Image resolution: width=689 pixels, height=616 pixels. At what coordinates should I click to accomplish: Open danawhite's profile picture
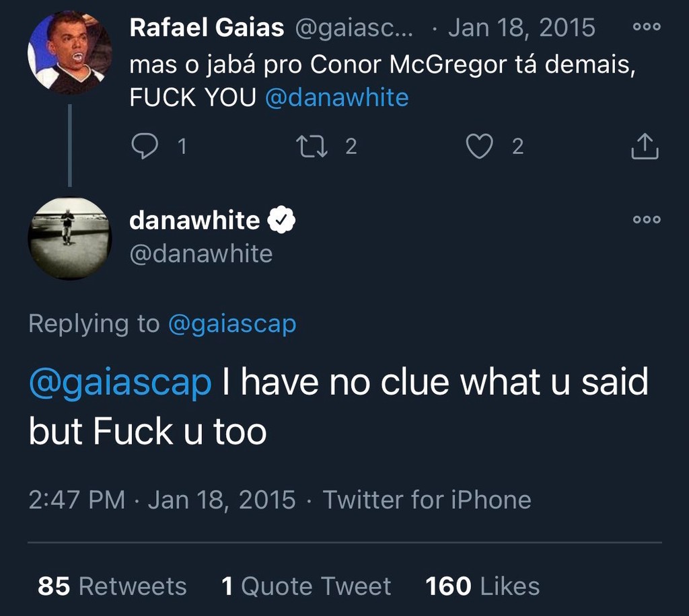click(69, 237)
